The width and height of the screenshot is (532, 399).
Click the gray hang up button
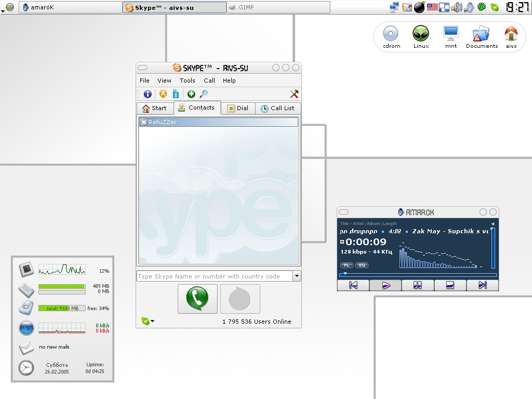[x=240, y=299]
